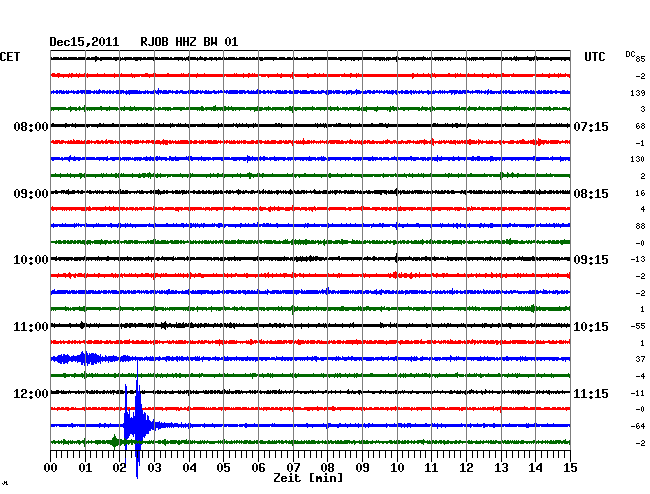Click DC offset value -13
The image size is (650, 494).
(638, 259)
